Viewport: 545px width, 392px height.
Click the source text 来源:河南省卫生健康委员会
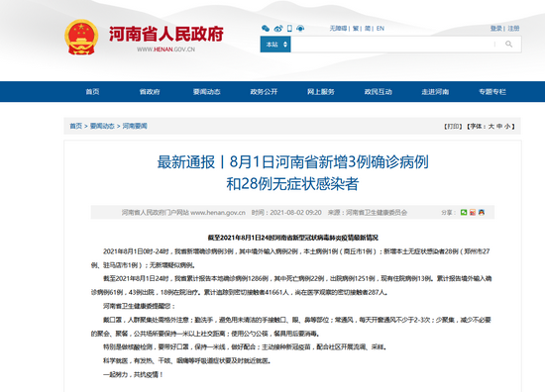tap(368, 213)
